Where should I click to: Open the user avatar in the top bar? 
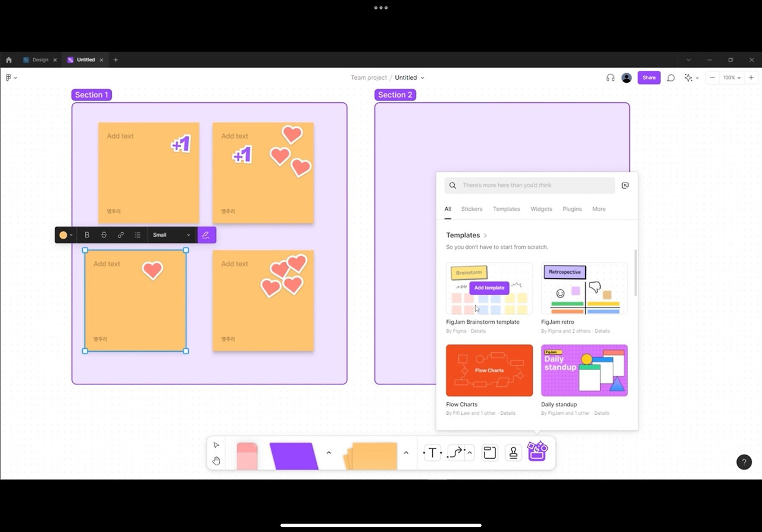click(626, 78)
